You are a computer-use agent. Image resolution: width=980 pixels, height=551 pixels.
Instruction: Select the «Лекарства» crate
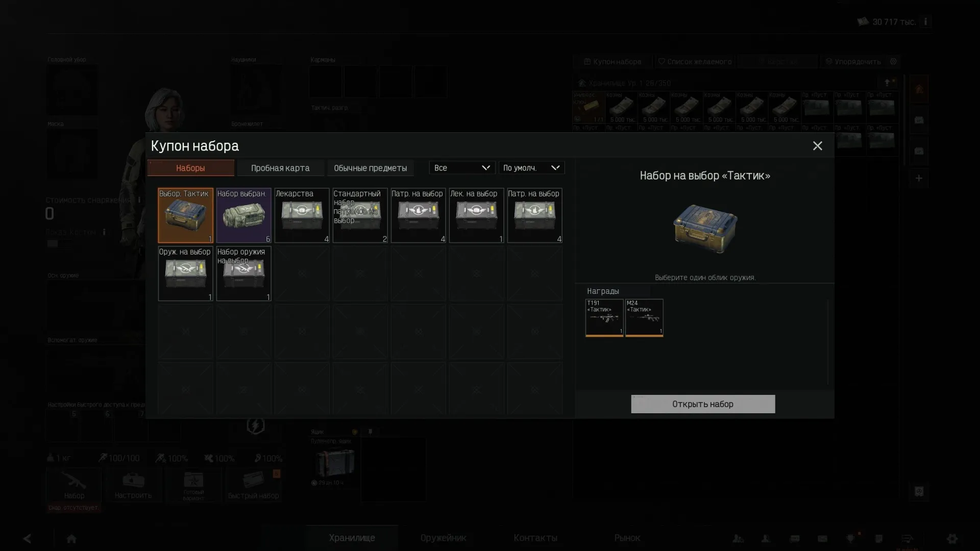click(302, 215)
